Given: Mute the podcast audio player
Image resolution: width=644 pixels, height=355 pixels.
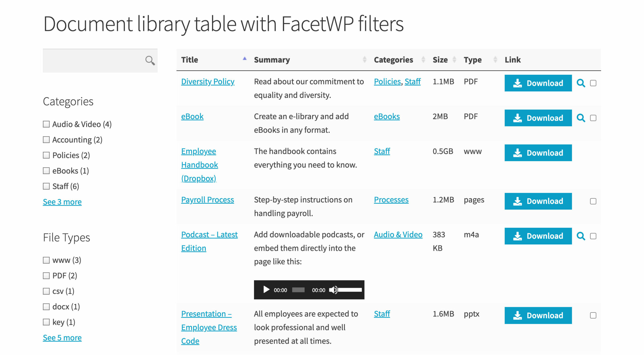Looking at the screenshot, I should tap(333, 290).
